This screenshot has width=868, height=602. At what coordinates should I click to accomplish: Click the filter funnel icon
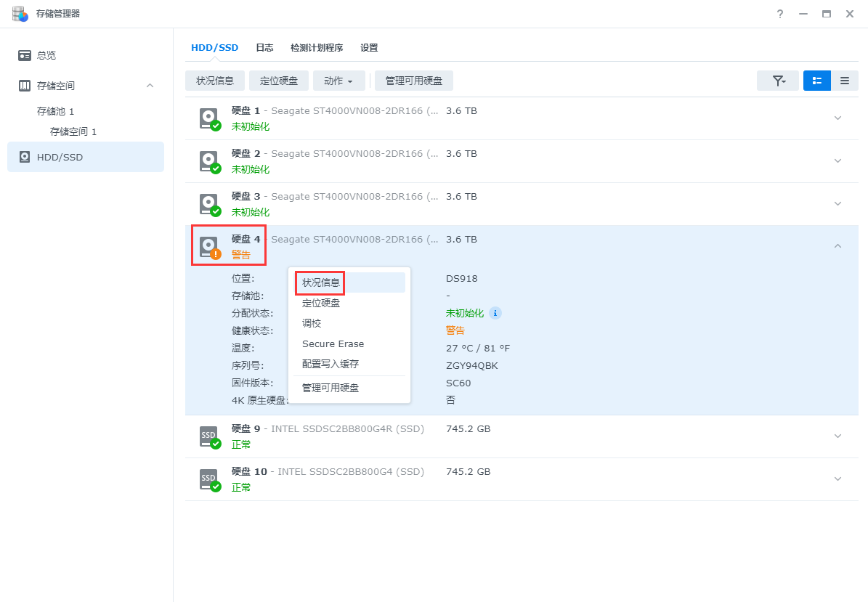pos(778,81)
